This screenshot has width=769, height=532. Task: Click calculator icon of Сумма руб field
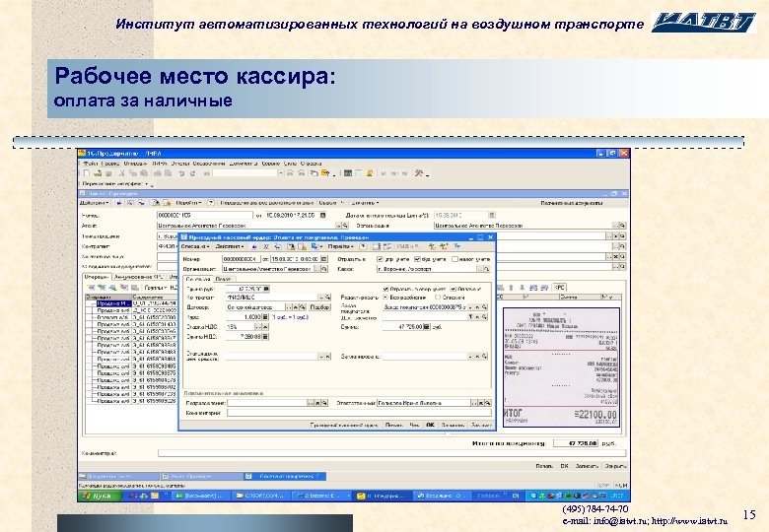[266, 289]
